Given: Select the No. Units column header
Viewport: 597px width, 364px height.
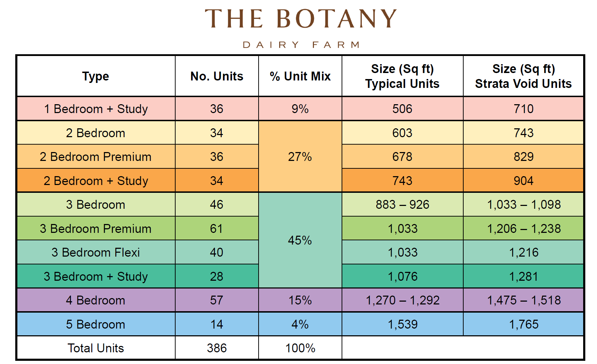Looking at the screenshot, I should tap(217, 76).
